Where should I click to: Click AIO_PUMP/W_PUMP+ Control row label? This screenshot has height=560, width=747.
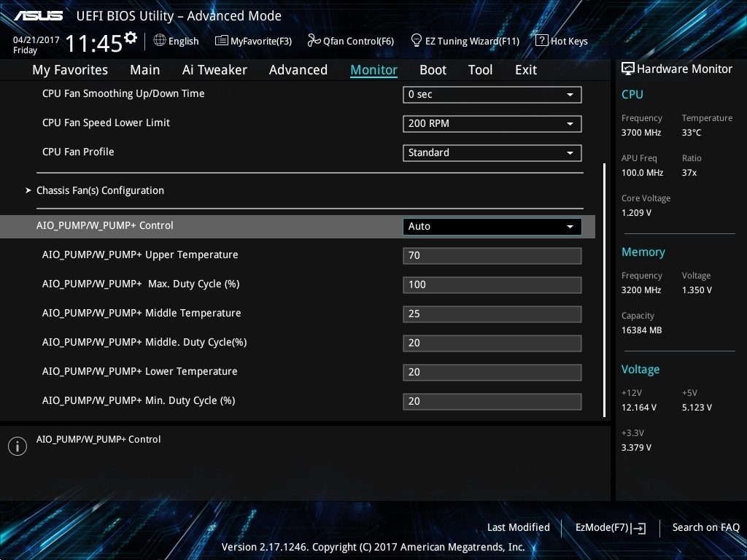pyautogui.click(x=105, y=226)
